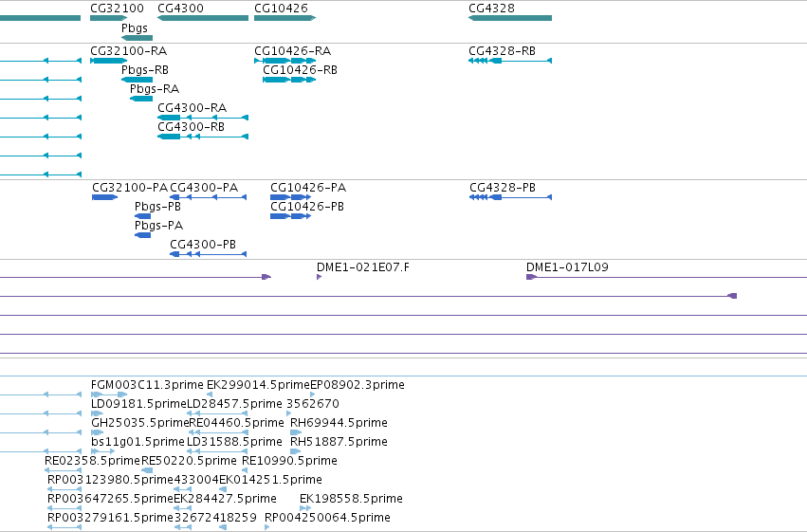This screenshot has height=532, width=807.
Task: Select EST RE02358.5prime
Action: click(64, 470)
